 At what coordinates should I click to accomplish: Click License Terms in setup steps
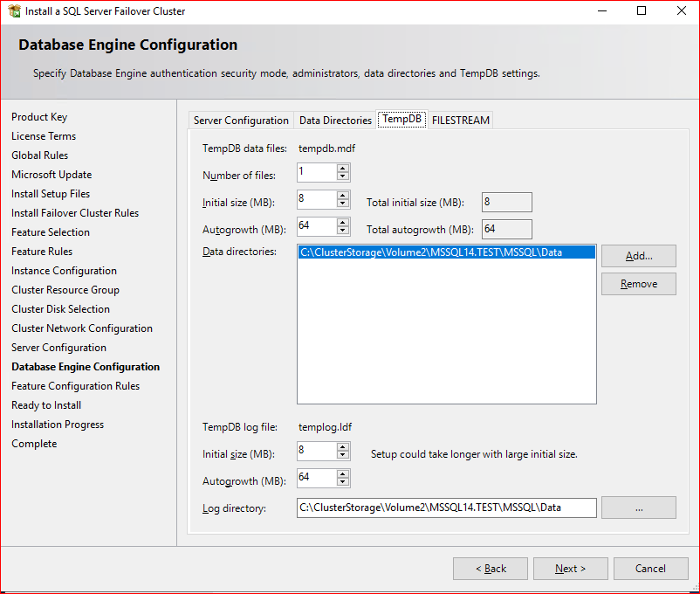[44, 136]
